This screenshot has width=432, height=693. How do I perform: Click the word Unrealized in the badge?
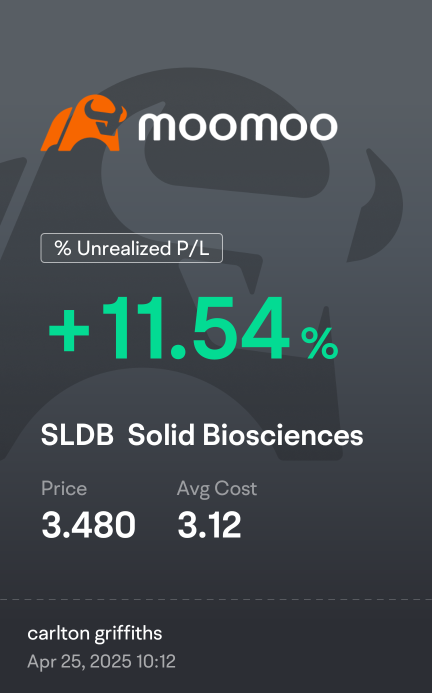124,248
